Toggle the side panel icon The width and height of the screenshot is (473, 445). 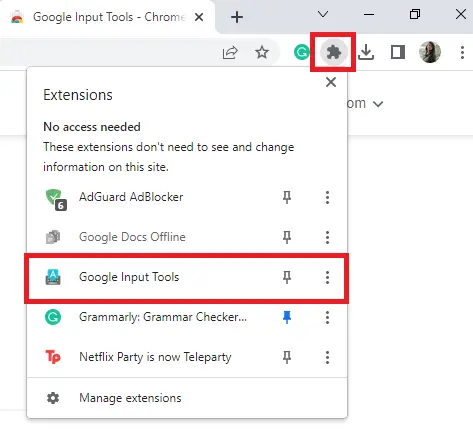398,52
